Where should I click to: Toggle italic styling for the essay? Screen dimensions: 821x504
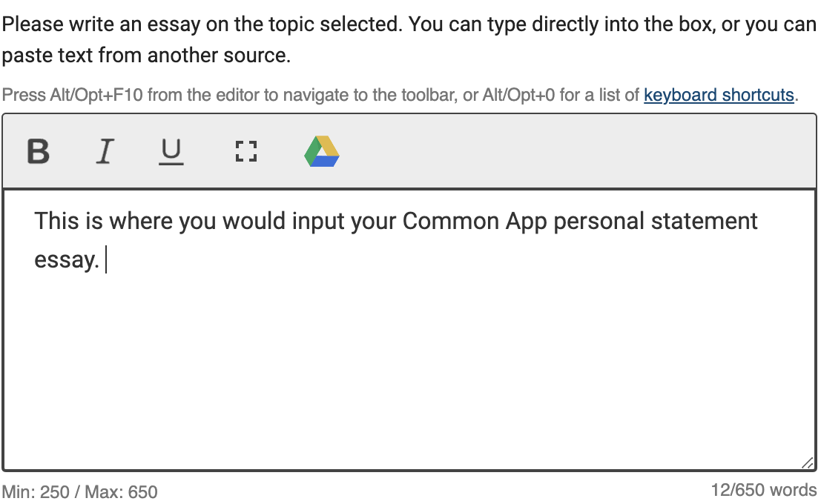pos(105,151)
